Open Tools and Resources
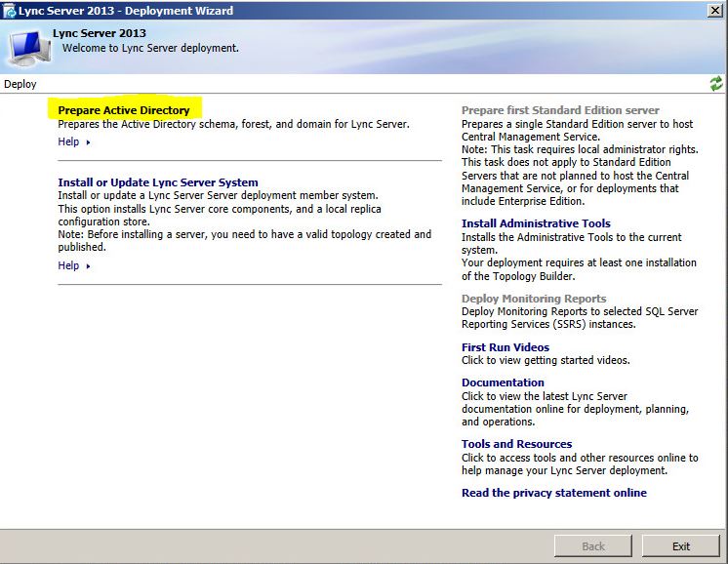This screenshot has height=564, width=728. pos(517,444)
